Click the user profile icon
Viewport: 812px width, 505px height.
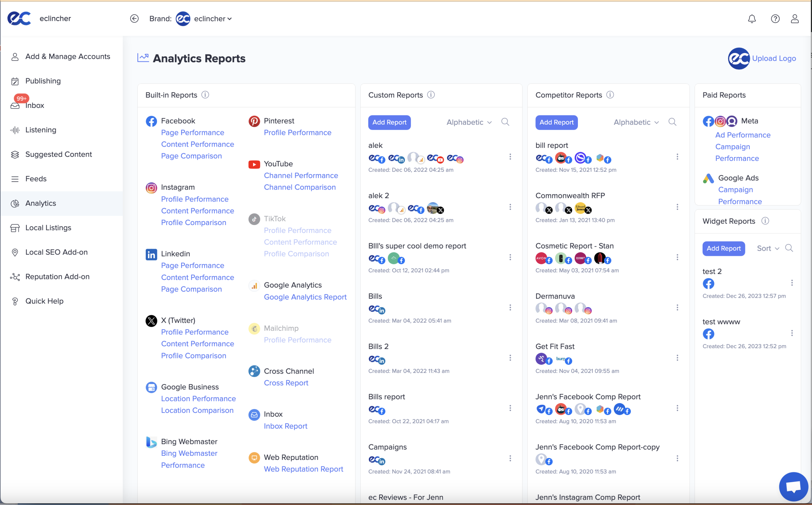pyautogui.click(x=795, y=19)
